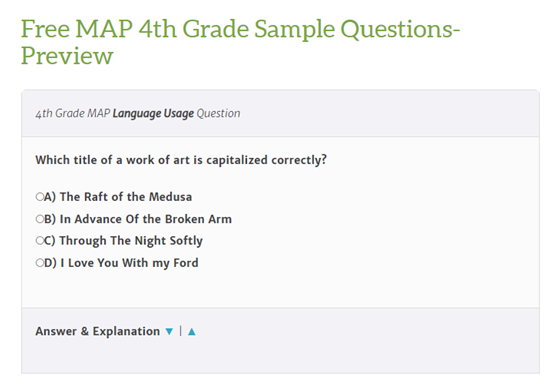Click the divider bar between the teal arrows
Viewport: 558px width, 391px height.
pos(181,331)
